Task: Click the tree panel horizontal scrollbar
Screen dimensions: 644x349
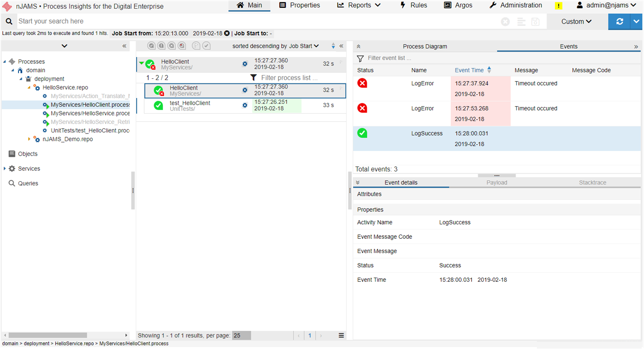Action: click(x=48, y=335)
